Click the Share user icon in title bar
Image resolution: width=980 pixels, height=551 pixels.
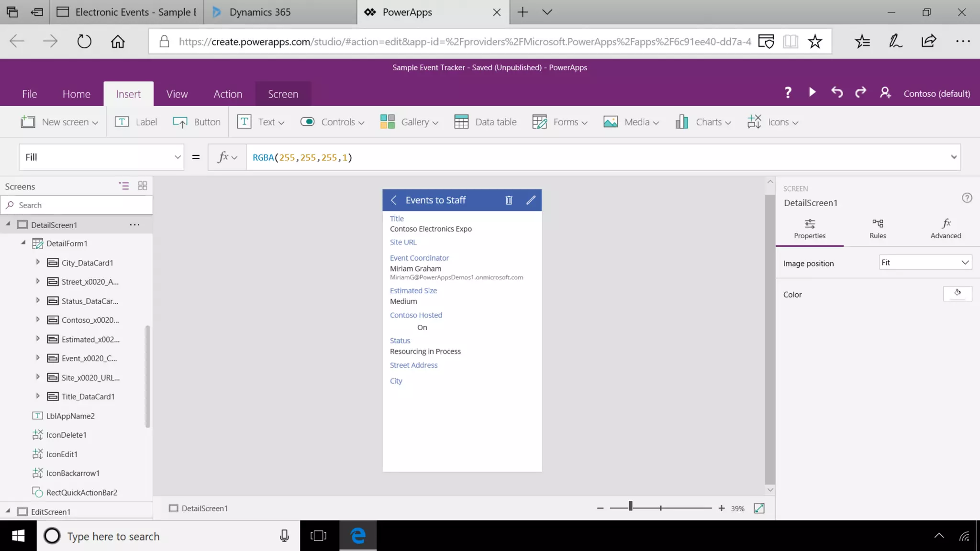(x=885, y=93)
